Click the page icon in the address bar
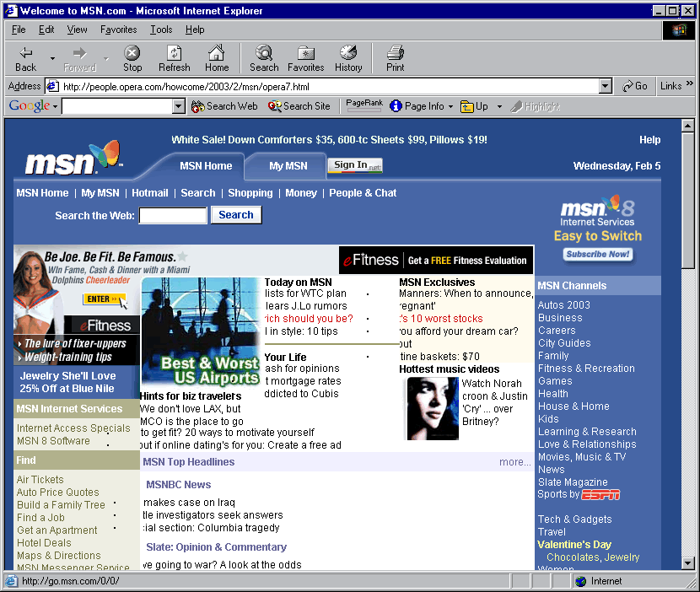 (x=52, y=86)
